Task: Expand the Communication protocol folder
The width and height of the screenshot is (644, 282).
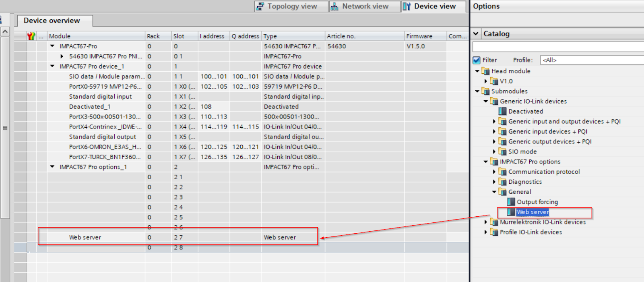Action: [x=494, y=172]
